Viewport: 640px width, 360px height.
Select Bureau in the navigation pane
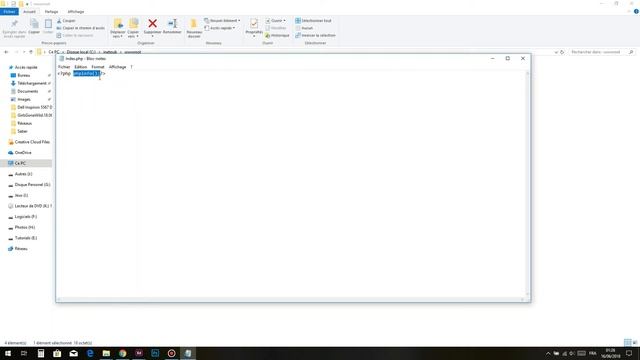pos(23,75)
